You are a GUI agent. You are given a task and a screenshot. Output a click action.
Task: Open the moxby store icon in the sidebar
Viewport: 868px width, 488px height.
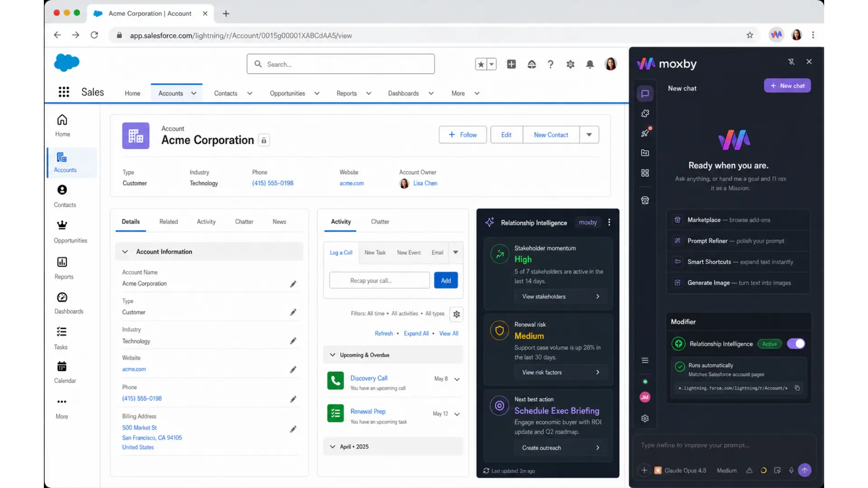tap(645, 200)
